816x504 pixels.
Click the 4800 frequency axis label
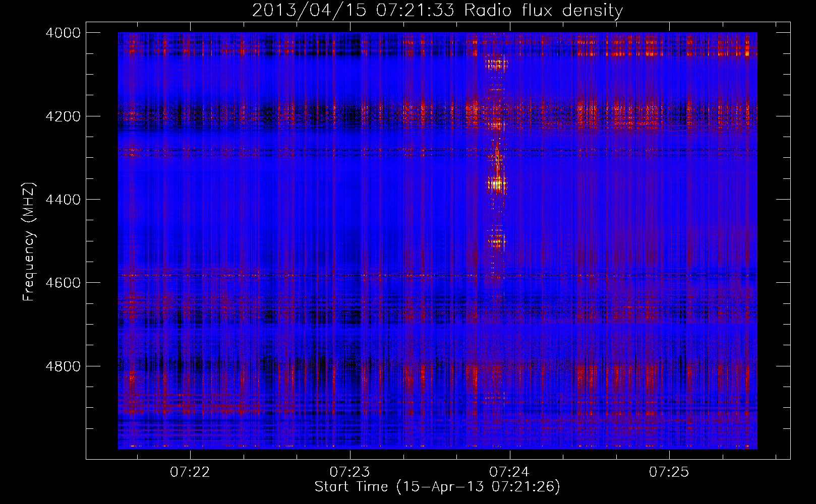tap(63, 366)
